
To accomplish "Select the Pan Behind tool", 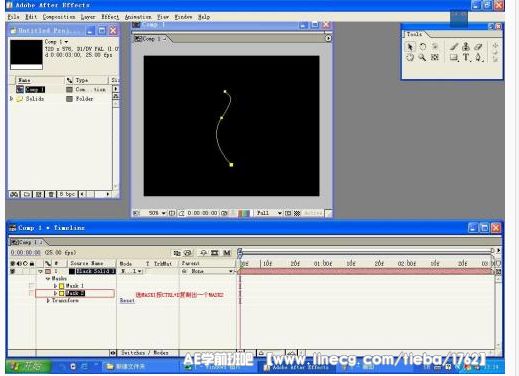I will tap(435, 57).
